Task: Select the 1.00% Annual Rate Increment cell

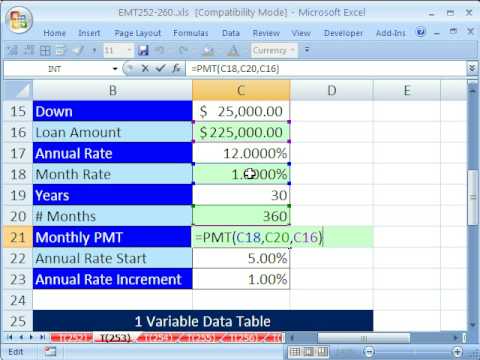Action: pyautogui.click(x=241, y=279)
